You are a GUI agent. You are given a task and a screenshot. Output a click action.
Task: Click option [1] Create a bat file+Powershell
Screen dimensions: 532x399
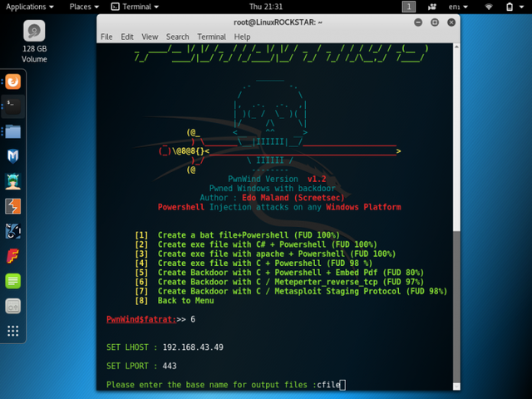(x=237, y=235)
